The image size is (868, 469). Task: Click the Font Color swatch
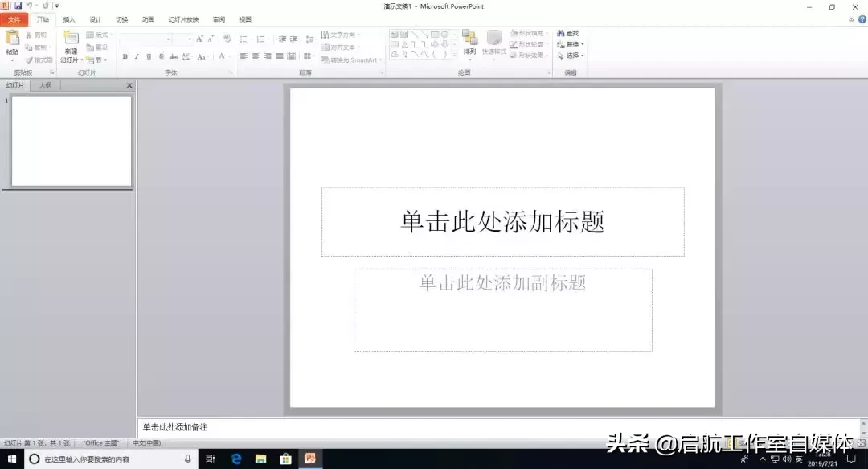[222, 56]
